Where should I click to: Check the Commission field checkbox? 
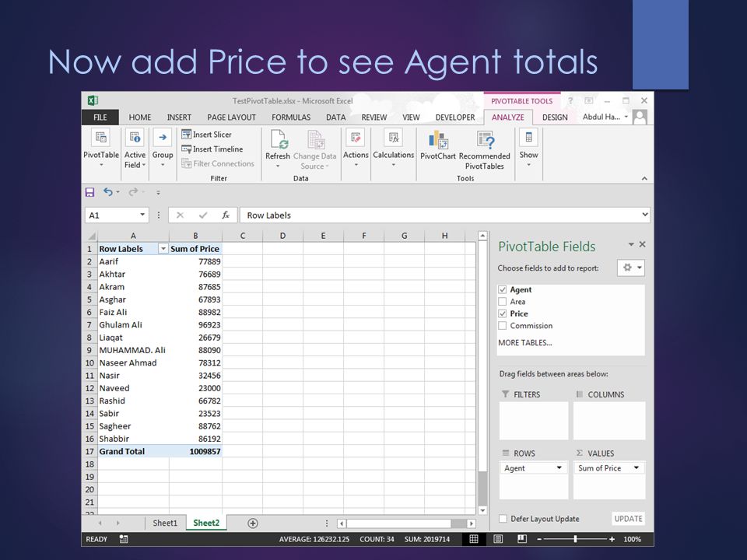(502, 326)
